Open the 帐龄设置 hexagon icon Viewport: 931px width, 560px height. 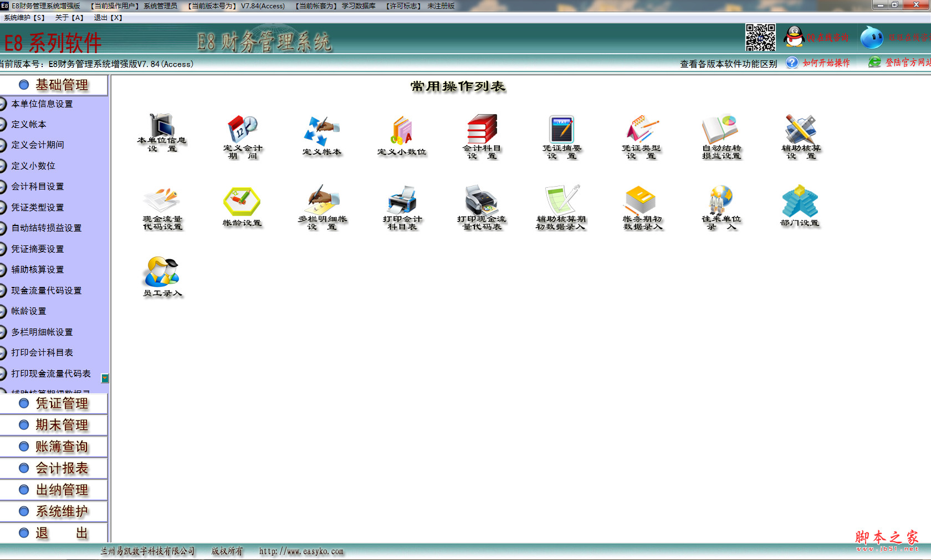(x=242, y=207)
